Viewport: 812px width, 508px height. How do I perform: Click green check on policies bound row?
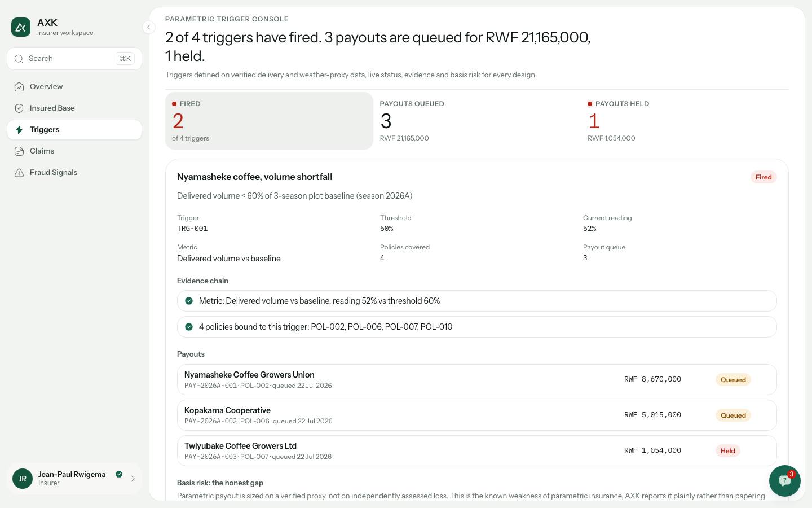[x=189, y=327]
